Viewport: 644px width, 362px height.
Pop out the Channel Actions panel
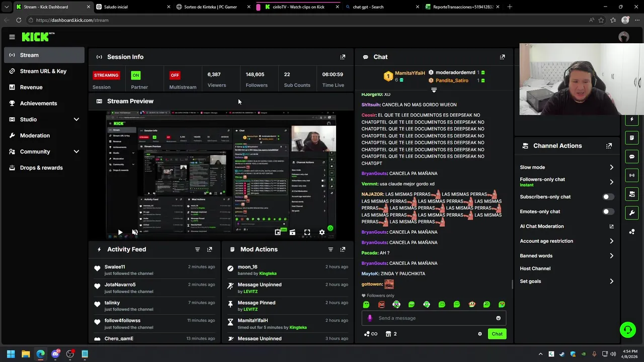point(609,146)
